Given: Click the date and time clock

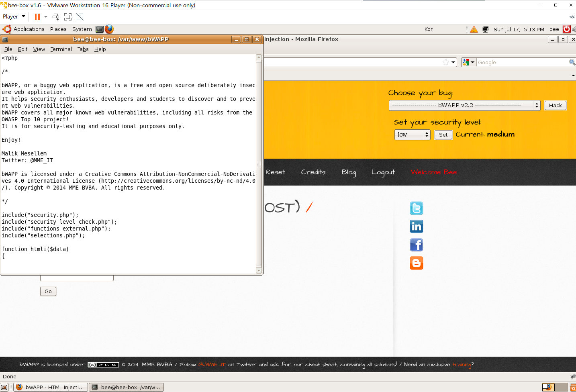Looking at the screenshot, I should pos(519,29).
